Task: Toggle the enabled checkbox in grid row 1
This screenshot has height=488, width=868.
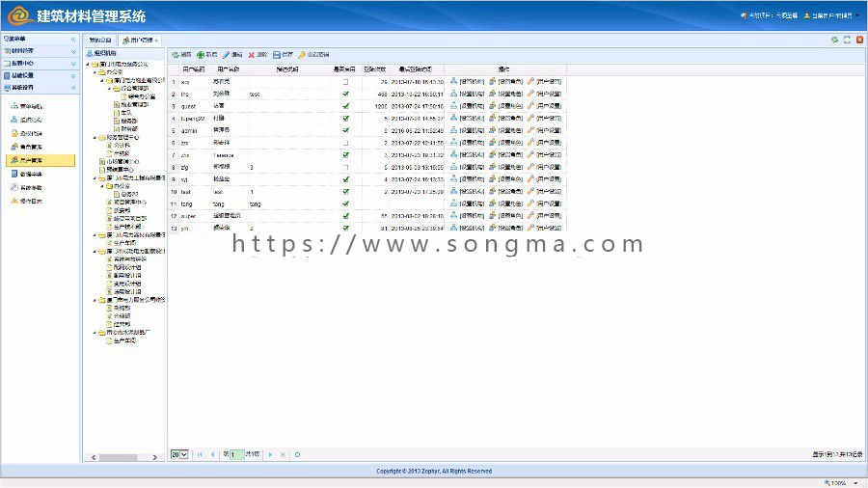Action: 345,82
